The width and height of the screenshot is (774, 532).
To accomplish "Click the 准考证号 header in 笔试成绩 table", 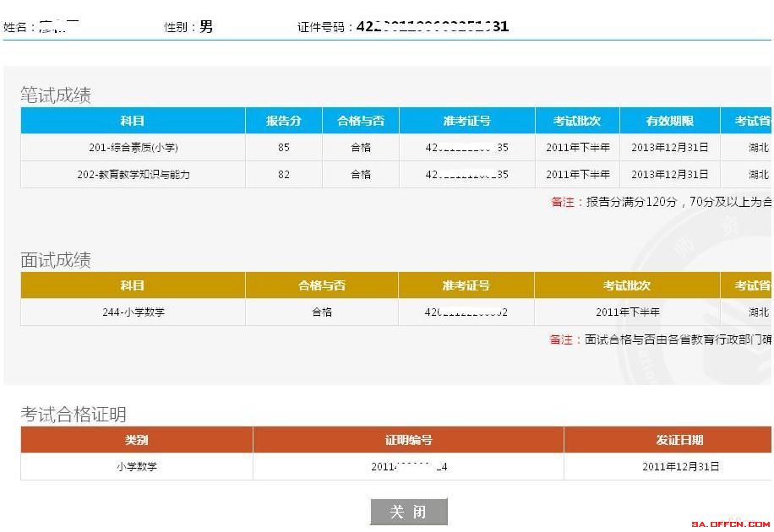I will click(x=467, y=121).
